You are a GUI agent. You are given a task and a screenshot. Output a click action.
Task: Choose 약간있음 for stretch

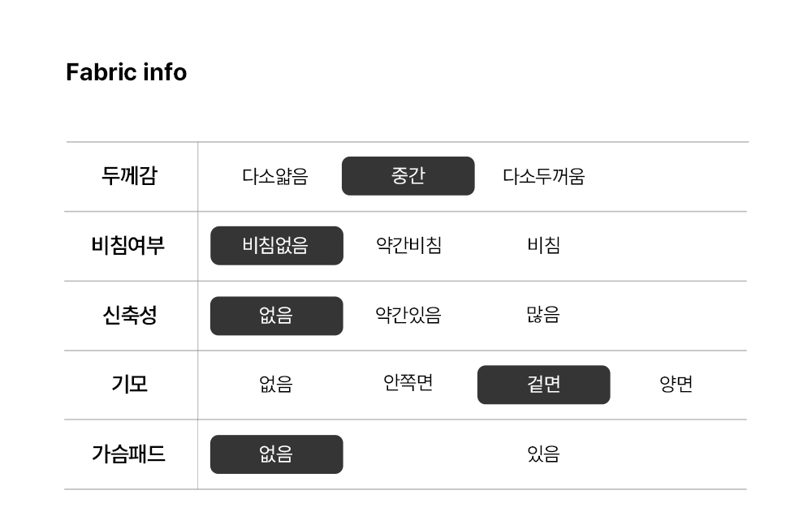pos(408,316)
